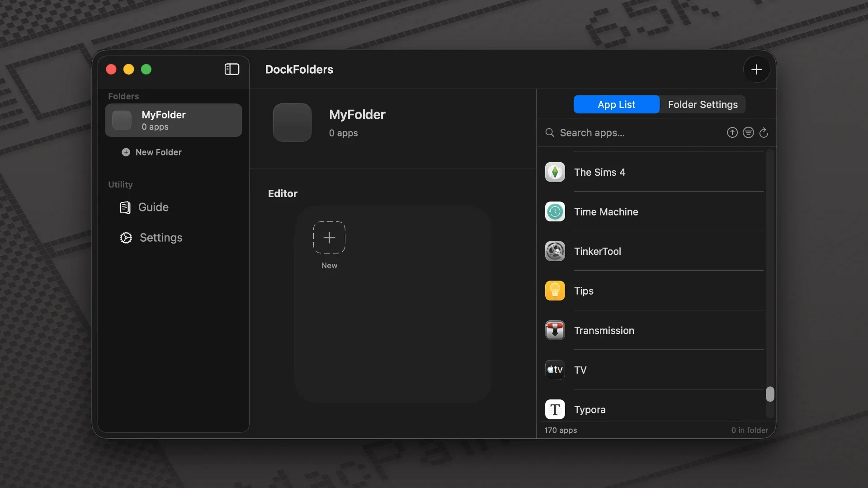Click the Tips lightbulb app icon
Viewport: 868px width, 488px height.
555,291
